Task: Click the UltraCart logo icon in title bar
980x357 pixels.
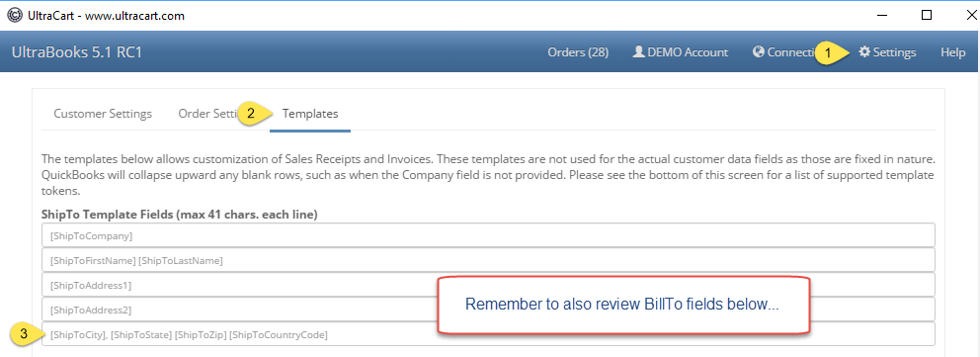Action: point(14,16)
